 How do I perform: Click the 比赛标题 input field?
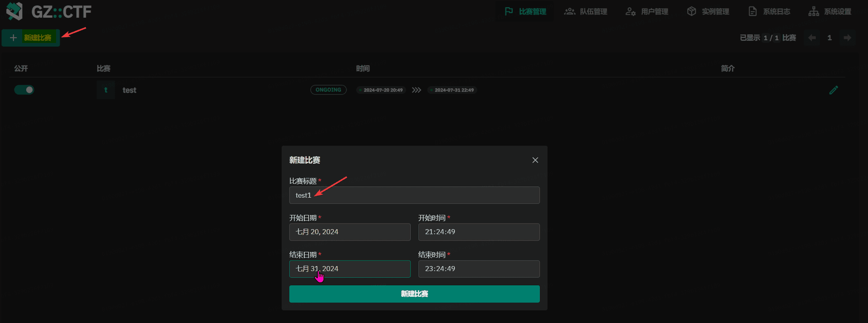(414, 195)
